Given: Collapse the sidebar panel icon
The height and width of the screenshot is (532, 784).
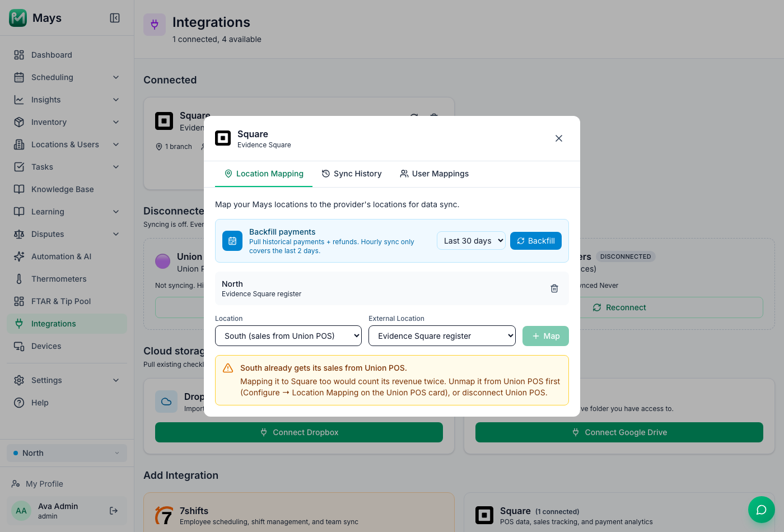Looking at the screenshot, I should click(115, 18).
